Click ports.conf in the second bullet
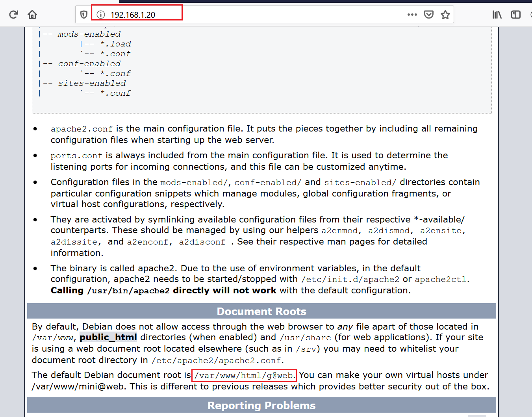 (76, 156)
